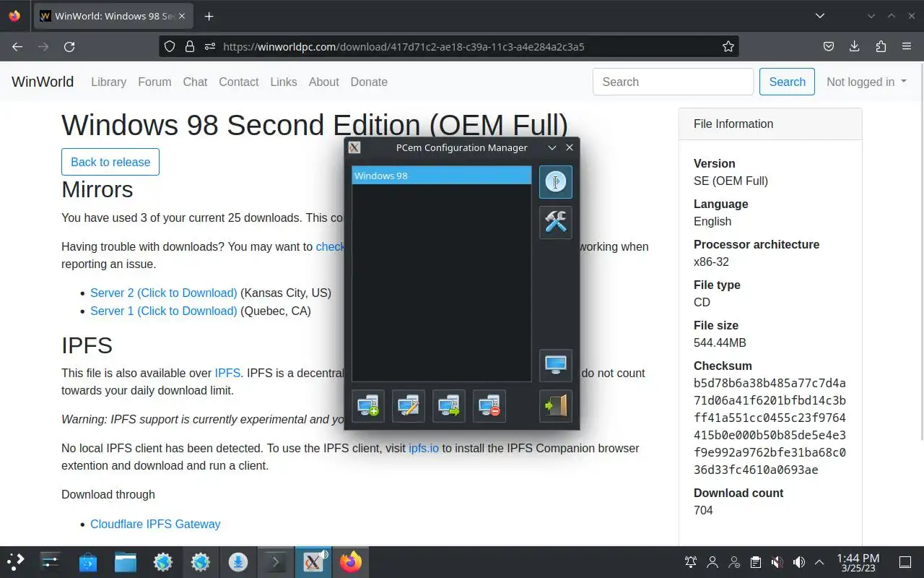Open the Chat page
This screenshot has height=578, width=924.
195,82
